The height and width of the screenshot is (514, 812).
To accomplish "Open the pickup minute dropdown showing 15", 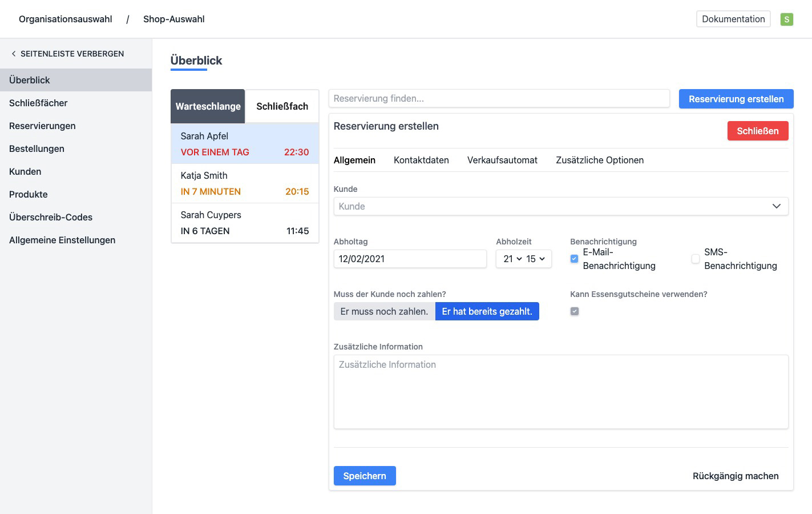I will click(535, 259).
